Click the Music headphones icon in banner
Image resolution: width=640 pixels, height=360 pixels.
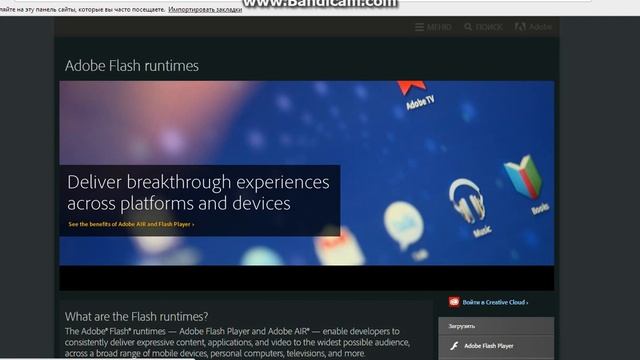click(467, 200)
